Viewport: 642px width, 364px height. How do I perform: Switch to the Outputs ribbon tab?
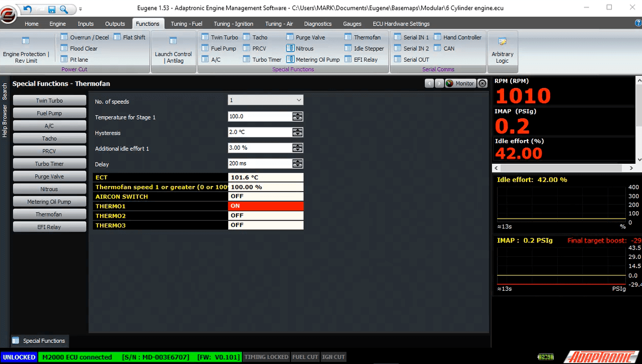tap(115, 24)
